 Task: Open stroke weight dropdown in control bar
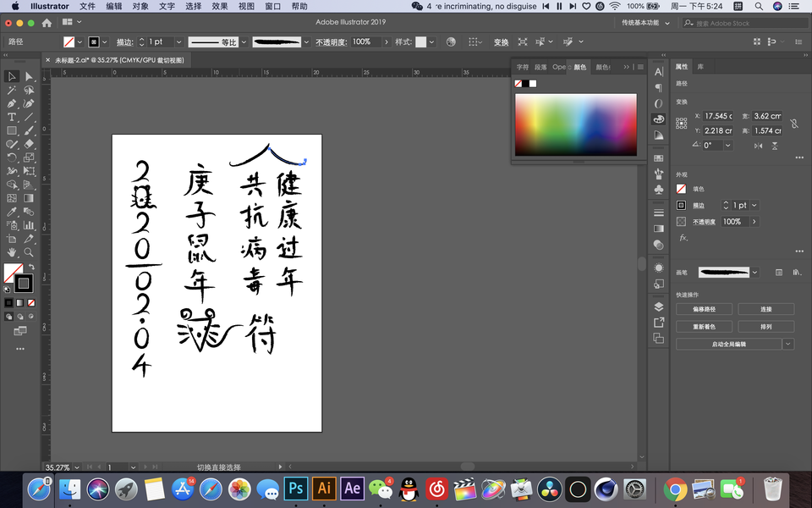(178, 42)
